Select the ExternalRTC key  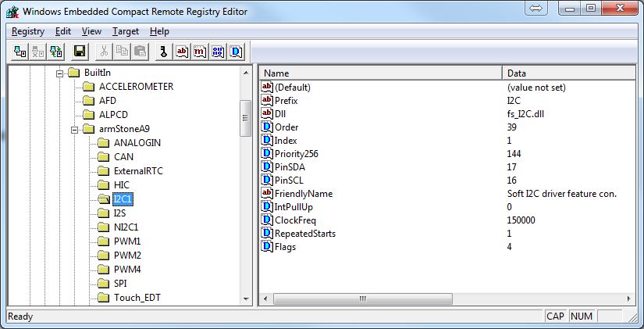(138, 171)
